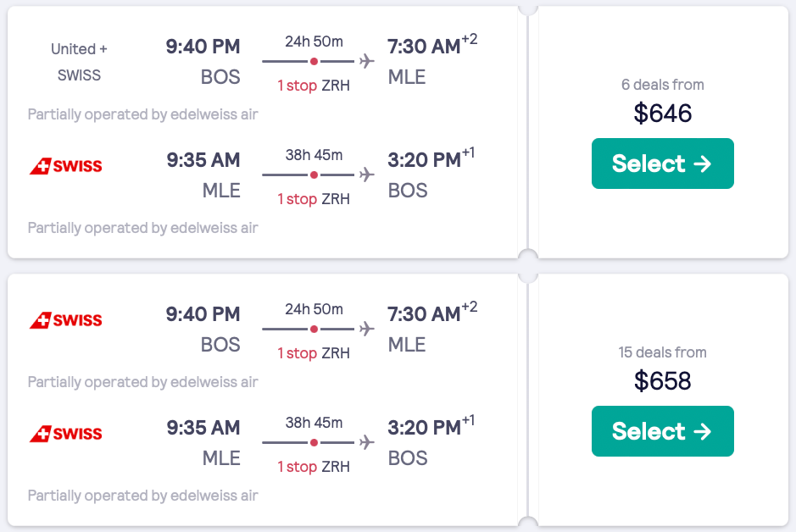Click the $646 price
This screenshot has width=796, height=532.
[x=662, y=113]
